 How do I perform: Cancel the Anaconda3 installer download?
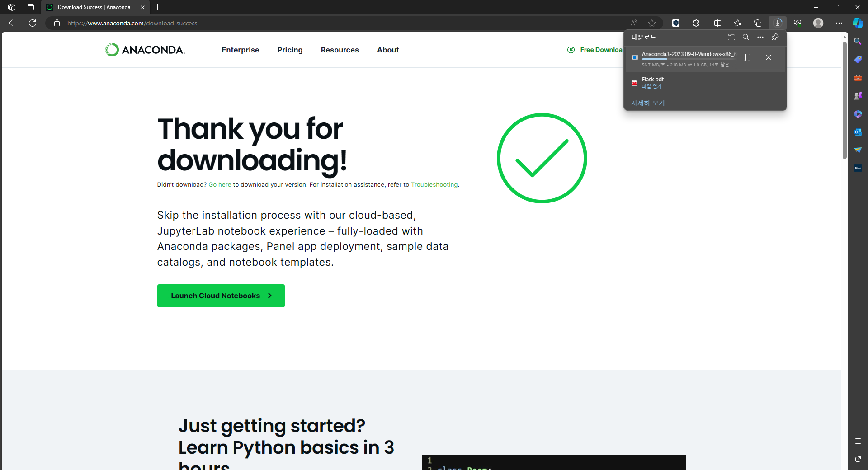tap(769, 57)
